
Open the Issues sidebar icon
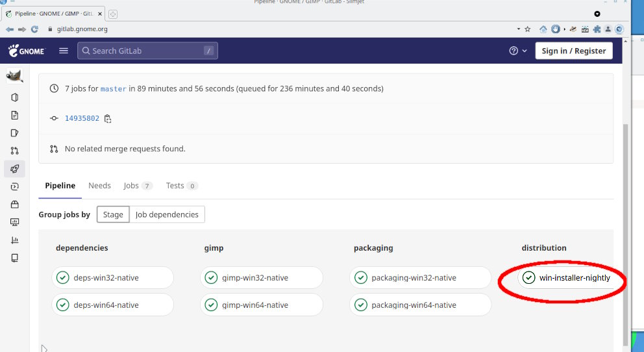click(15, 133)
